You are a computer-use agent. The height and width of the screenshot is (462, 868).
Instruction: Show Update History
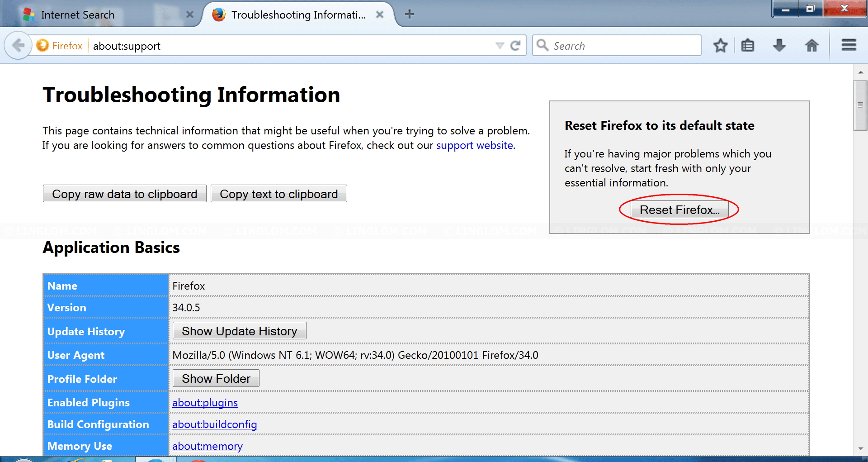pos(240,331)
